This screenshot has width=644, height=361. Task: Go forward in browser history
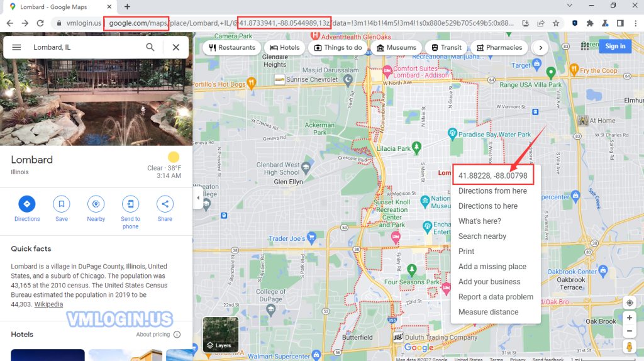point(25,23)
